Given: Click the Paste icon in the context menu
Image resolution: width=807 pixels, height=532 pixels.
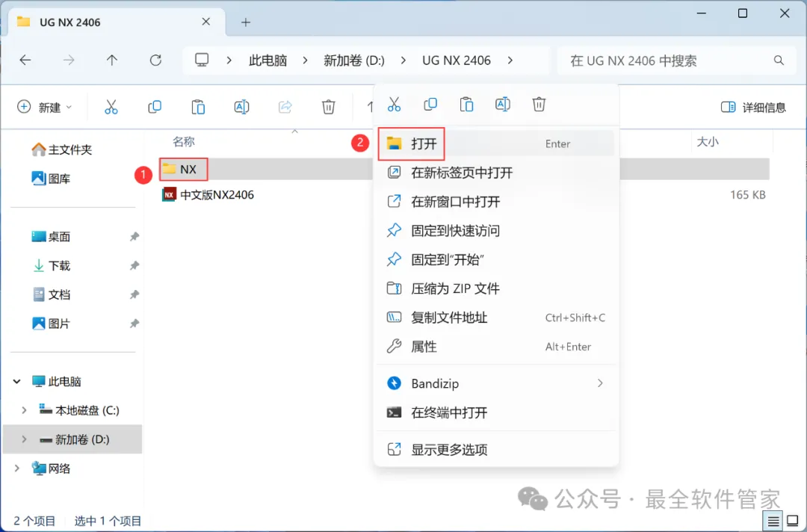Looking at the screenshot, I should tap(466, 105).
